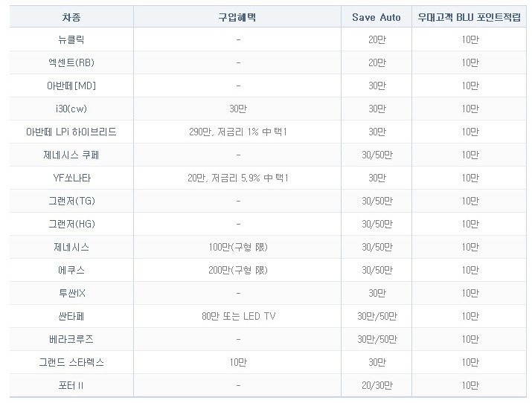532x403 pixels.
Task: Select the i30(cw) row name
Action: (x=71, y=109)
